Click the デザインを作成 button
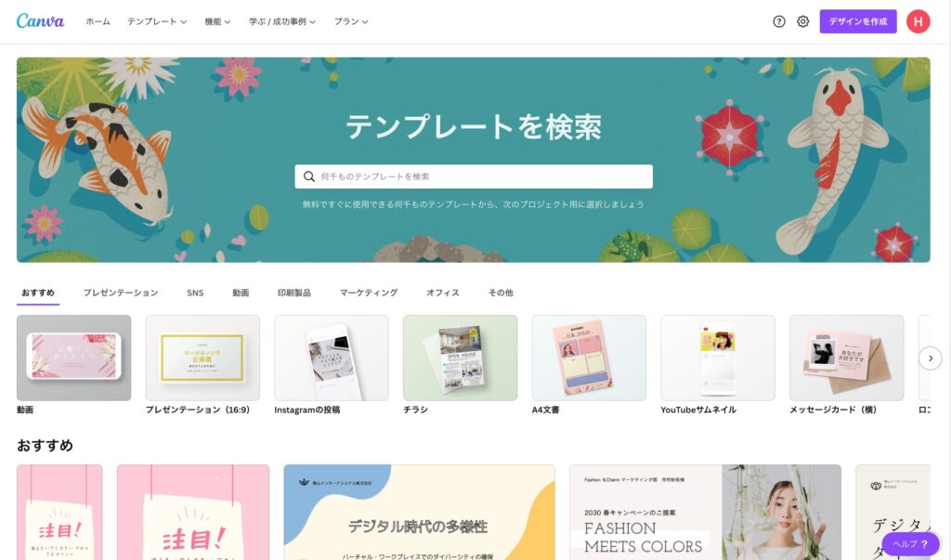The image size is (951, 560). pos(857,21)
